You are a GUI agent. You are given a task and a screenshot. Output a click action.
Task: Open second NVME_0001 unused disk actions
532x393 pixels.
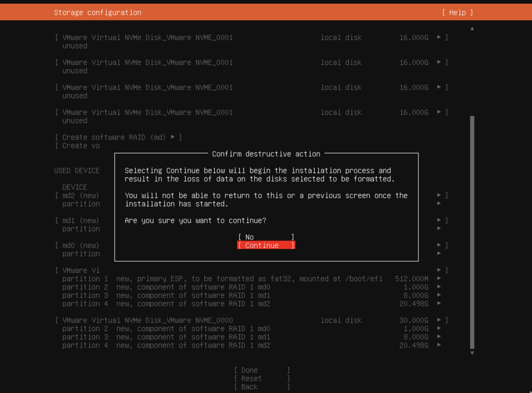pos(439,62)
